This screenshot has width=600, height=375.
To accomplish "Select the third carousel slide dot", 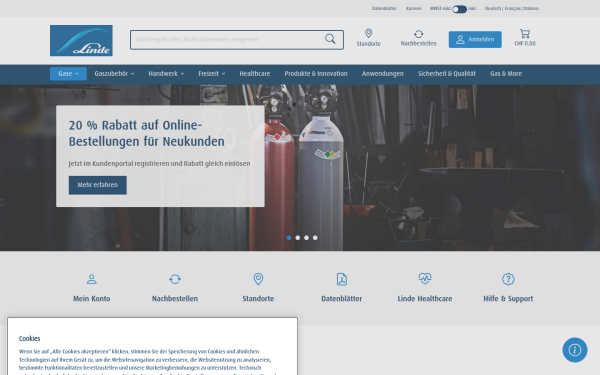I will click(306, 238).
